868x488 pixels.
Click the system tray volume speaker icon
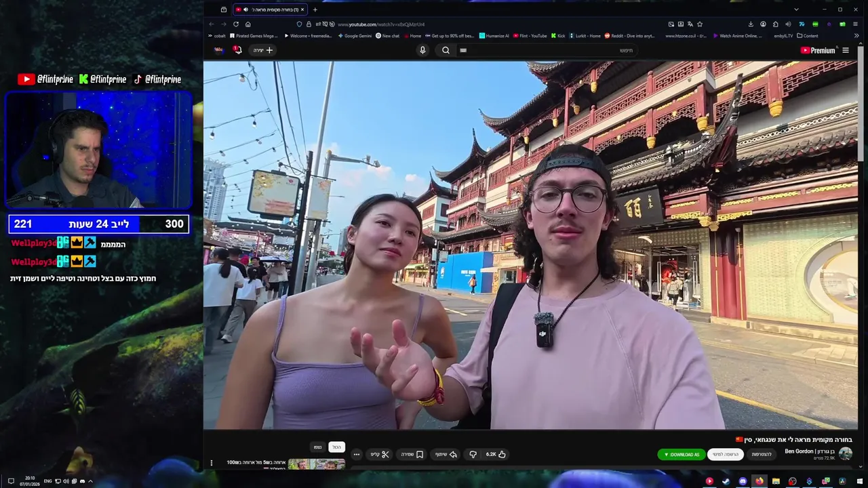pos(66,481)
